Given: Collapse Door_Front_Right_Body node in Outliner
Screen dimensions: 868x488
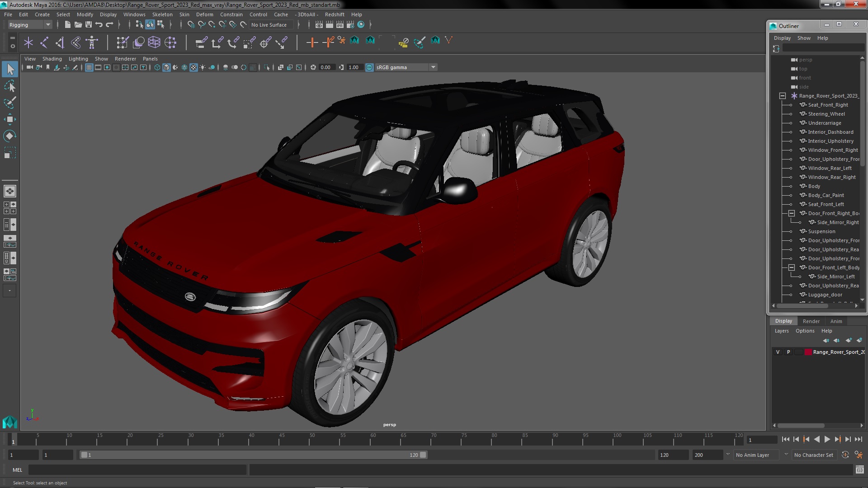Looking at the screenshot, I should 792,213.
